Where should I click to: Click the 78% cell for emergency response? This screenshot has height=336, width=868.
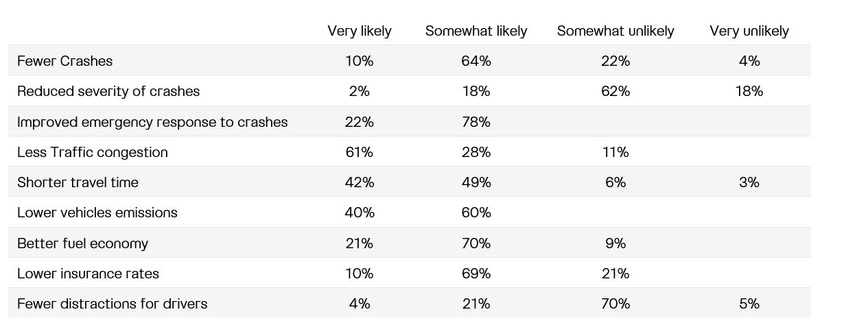point(476,122)
